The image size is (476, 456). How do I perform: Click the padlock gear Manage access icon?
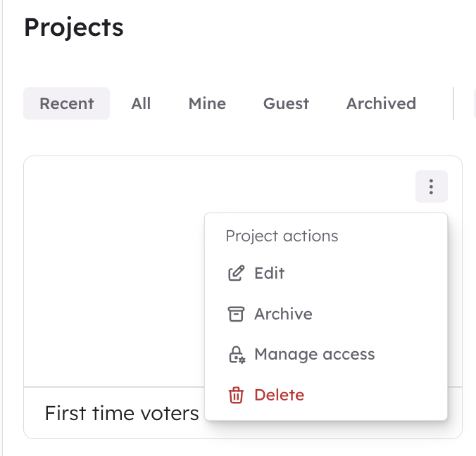pyautogui.click(x=237, y=355)
